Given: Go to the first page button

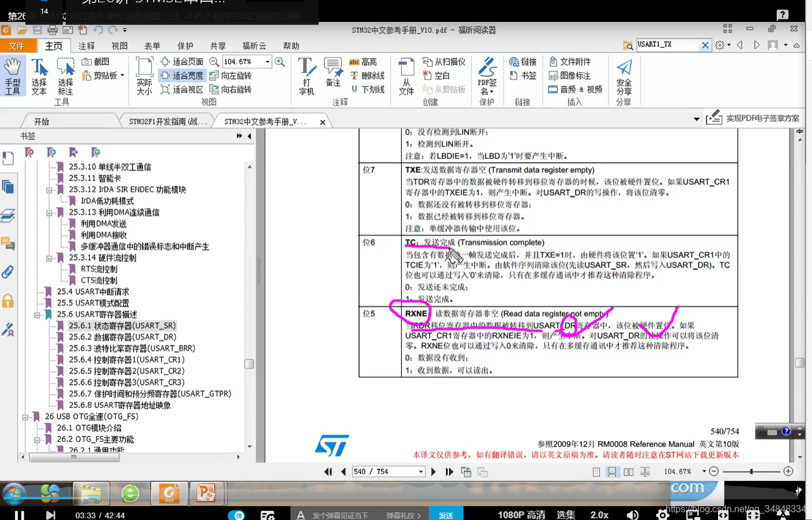Looking at the screenshot, I should pos(328,472).
